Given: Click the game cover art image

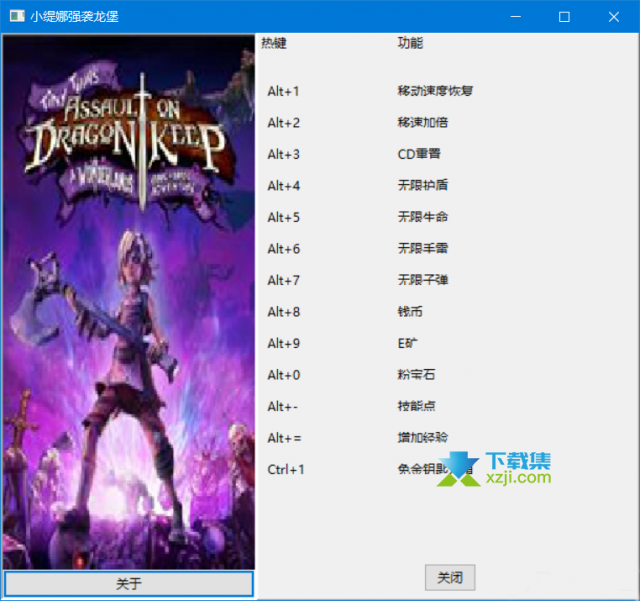Looking at the screenshot, I should tap(129, 302).
